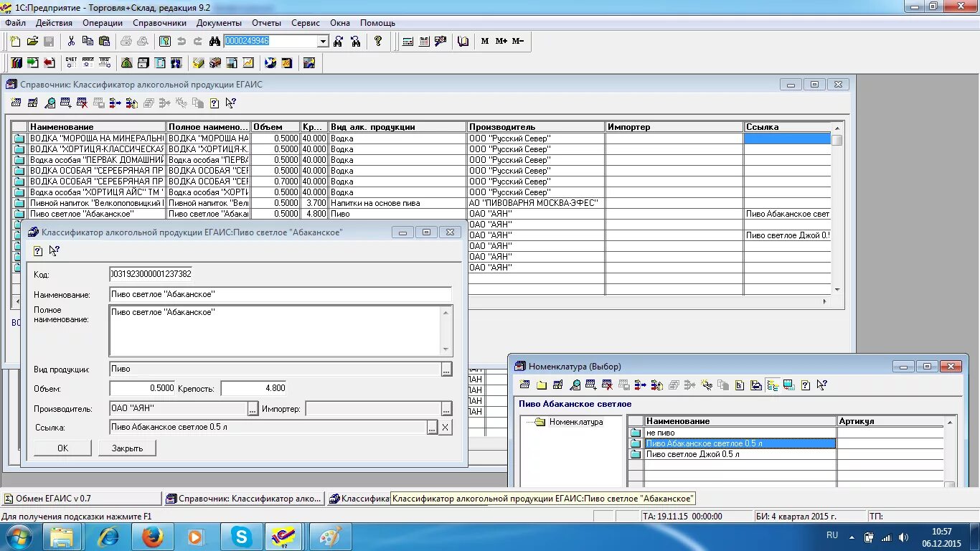Click the New document icon in the main toolbar
The image size is (980, 551).
click(x=15, y=42)
